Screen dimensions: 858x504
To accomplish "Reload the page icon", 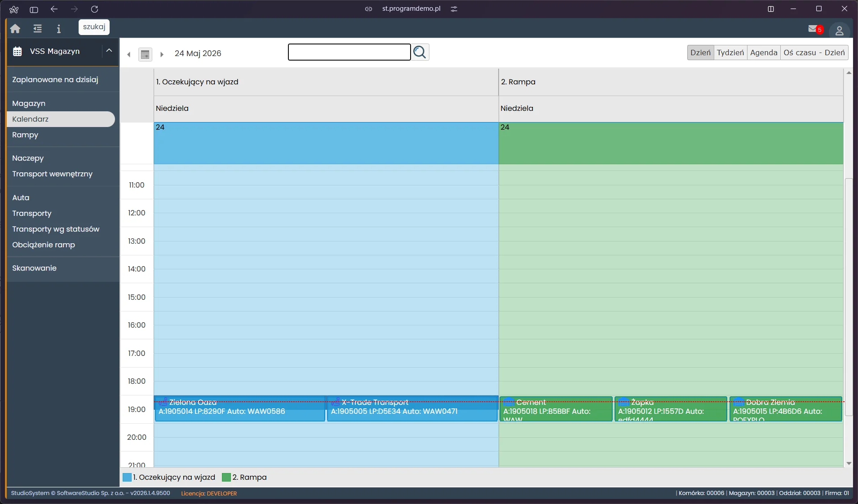I will click(x=94, y=9).
